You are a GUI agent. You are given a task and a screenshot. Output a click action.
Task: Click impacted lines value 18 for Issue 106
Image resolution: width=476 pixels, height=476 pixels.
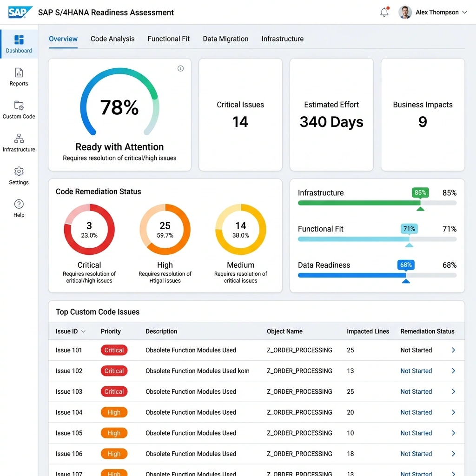click(x=350, y=454)
